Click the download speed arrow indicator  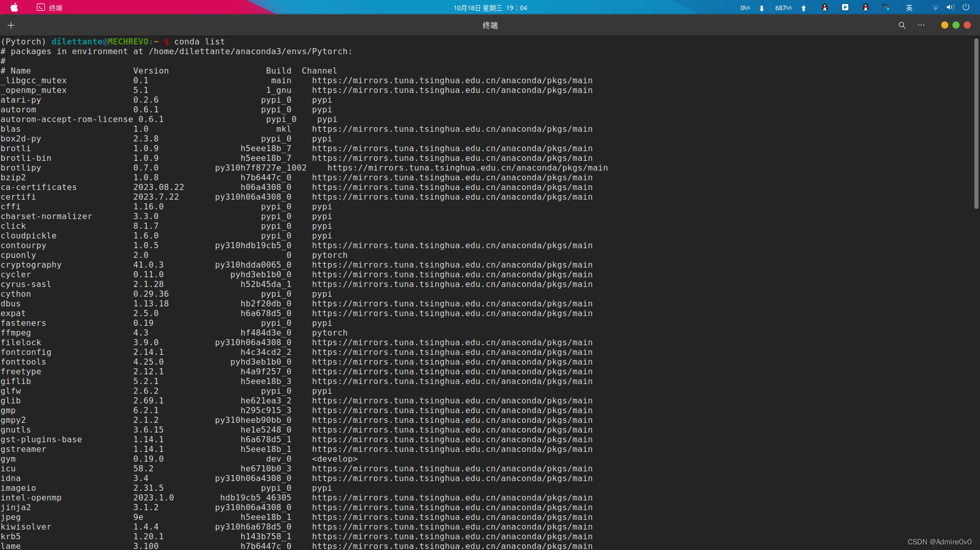pyautogui.click(x=761, y=8)
